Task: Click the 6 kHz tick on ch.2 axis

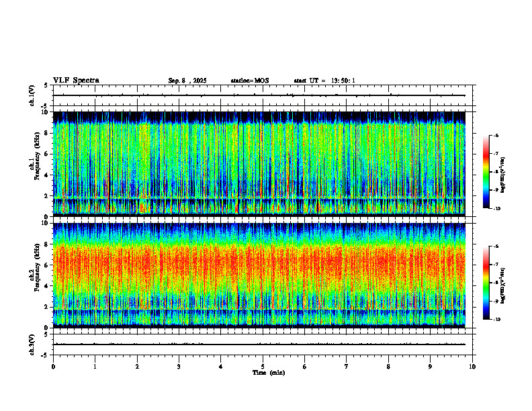Action: pyautogui.click(x=47, y=265)
